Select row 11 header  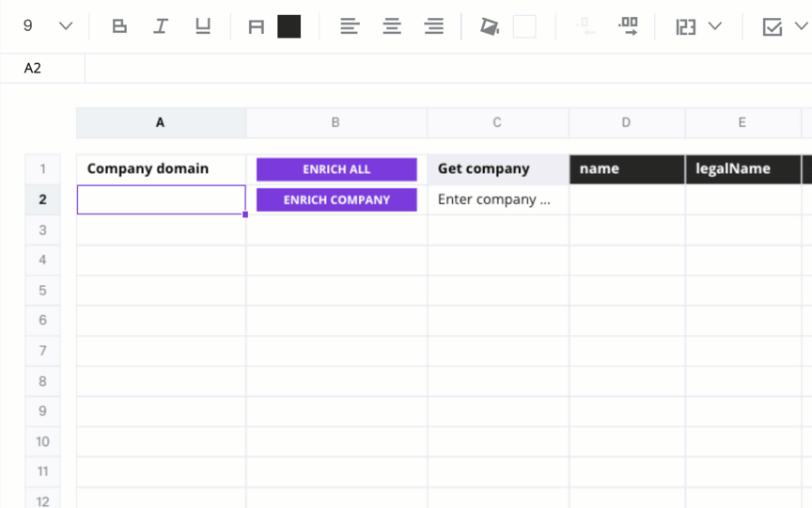pos(43,471)
